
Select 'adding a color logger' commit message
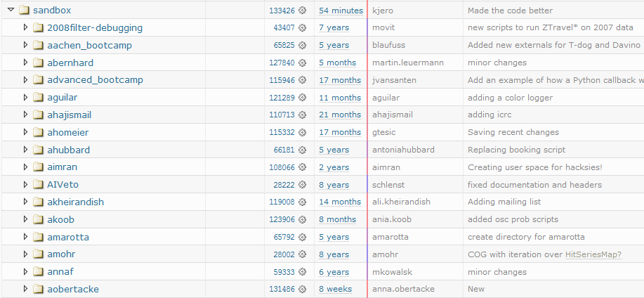pos(510,98)
